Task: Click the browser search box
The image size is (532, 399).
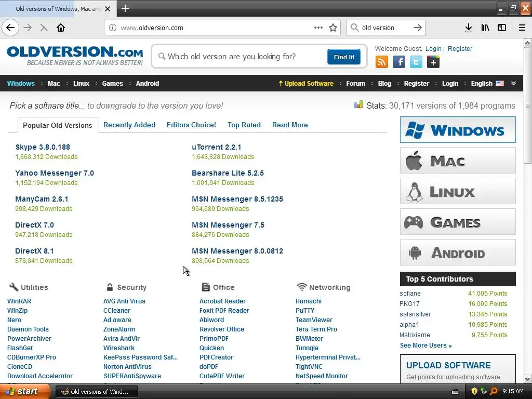Action: point(385,28)
